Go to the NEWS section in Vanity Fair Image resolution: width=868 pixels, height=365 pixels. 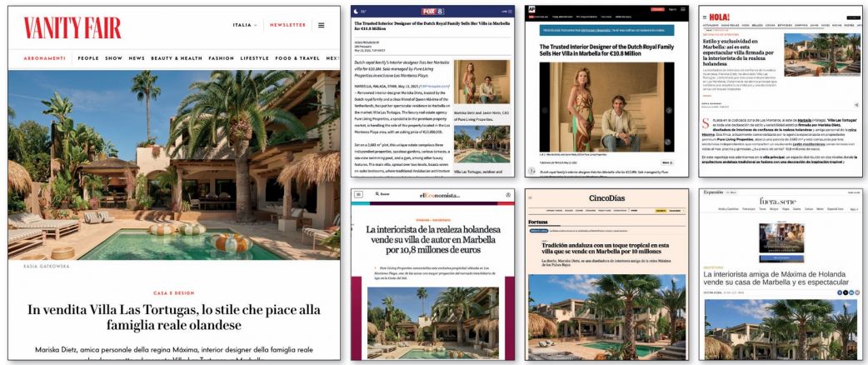137,58
